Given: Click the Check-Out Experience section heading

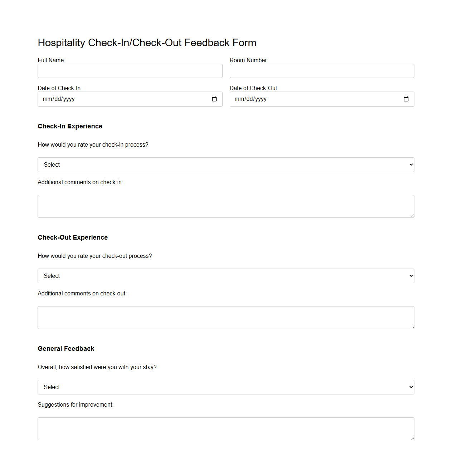Looking at the screenshot, I should pyautogui.click(x=73, y=237).
